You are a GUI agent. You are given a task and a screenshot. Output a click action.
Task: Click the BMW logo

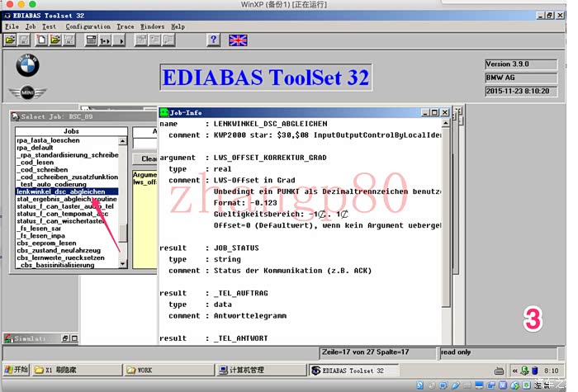[x=27, y=65]
